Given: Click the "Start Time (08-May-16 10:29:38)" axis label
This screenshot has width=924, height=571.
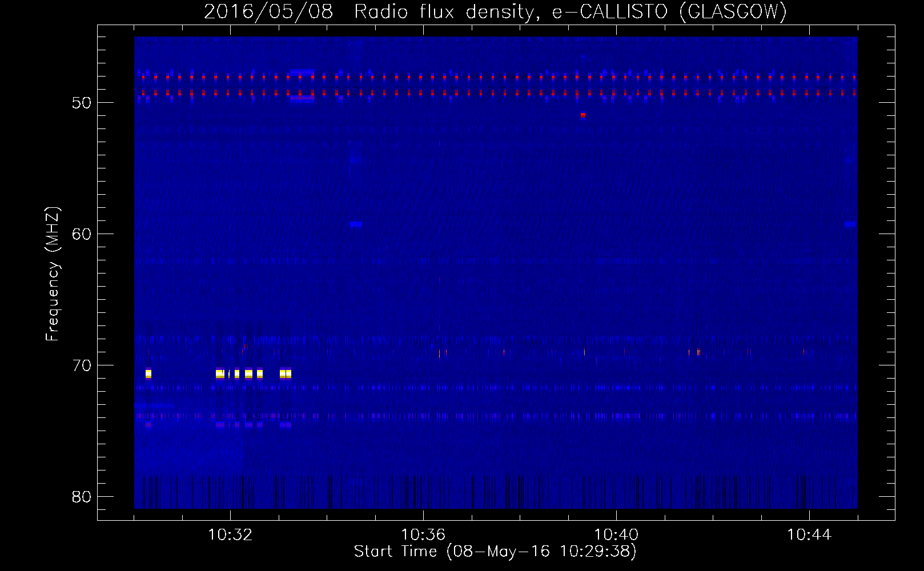Looking at the screenshot, I should (495, 552).
